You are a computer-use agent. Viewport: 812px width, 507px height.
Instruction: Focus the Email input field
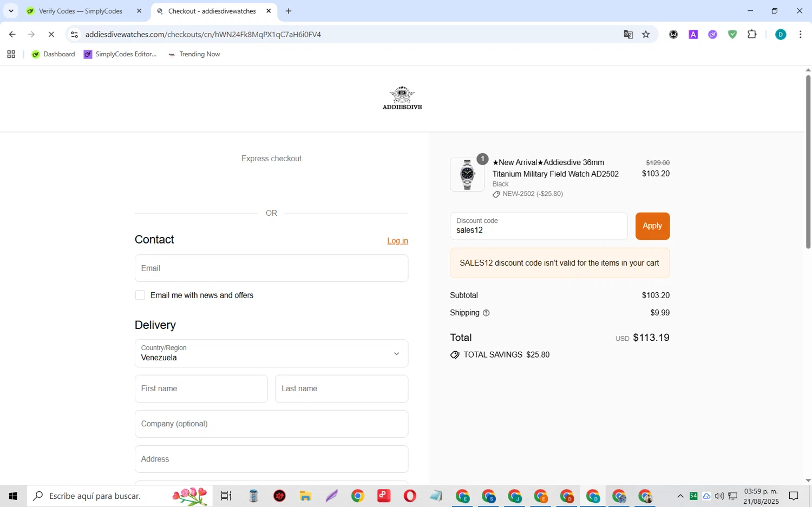point(271,268)
